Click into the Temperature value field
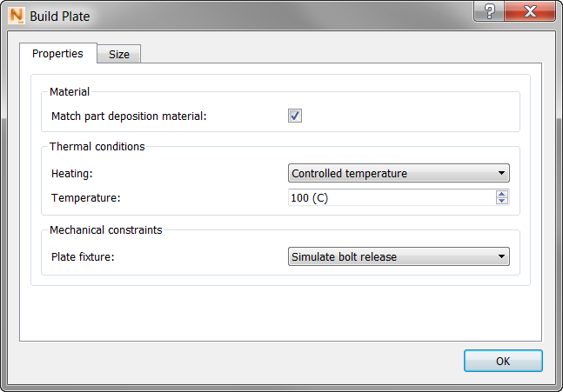 click(392, 197)
